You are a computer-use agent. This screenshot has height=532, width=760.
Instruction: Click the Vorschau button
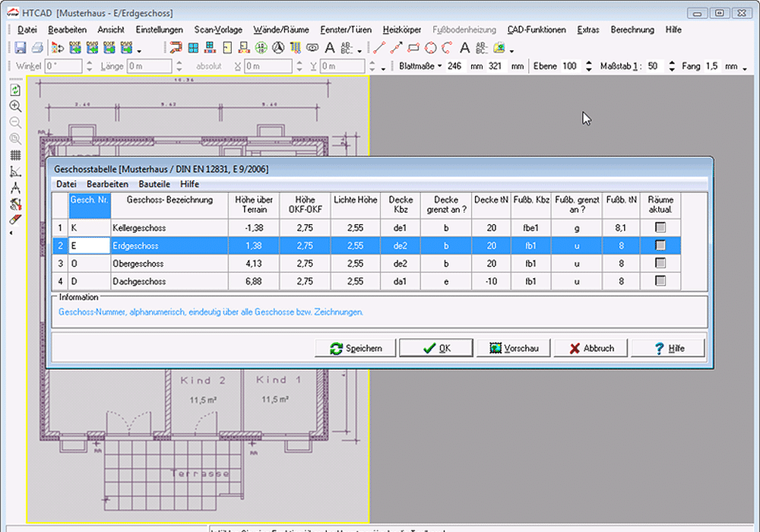point(513,348)
